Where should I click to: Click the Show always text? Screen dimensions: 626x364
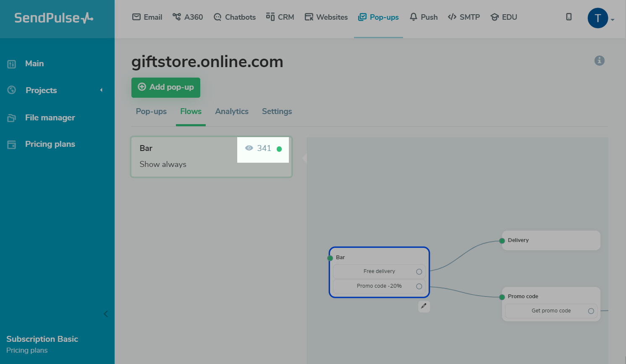click(x=163, y=164)
